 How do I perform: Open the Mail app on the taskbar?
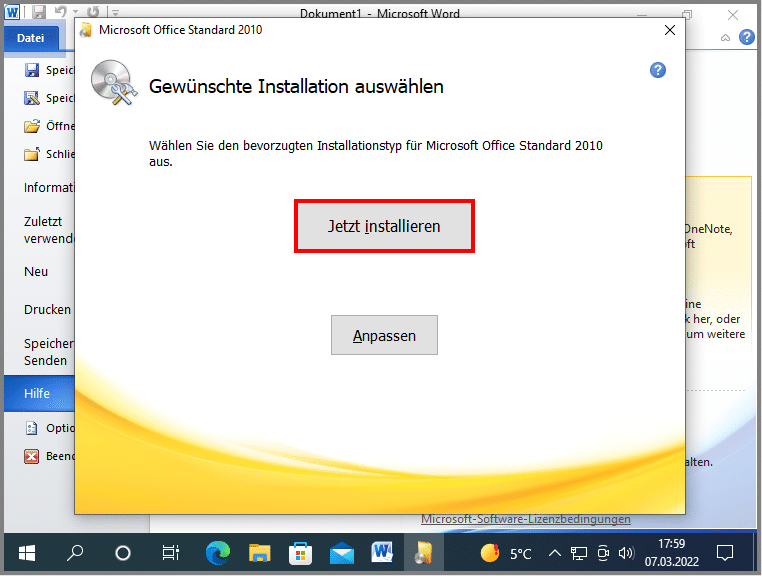click(x=341, y=552)
